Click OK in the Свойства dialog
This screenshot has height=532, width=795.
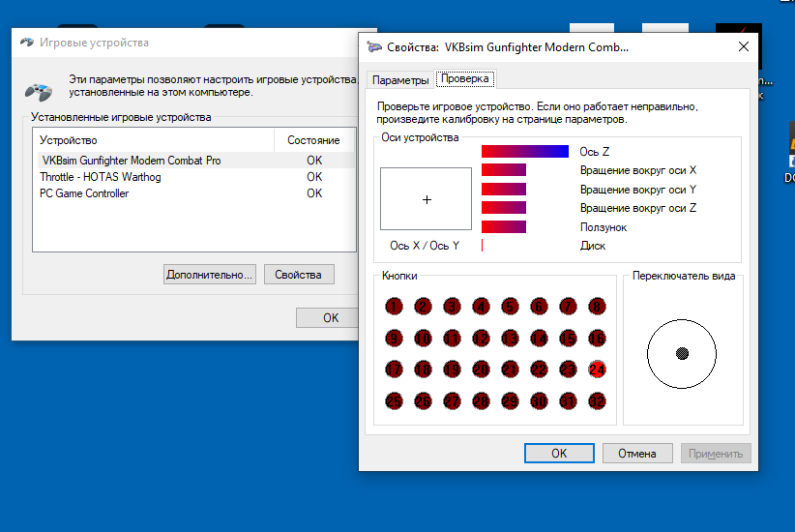(x=559, y=453)
